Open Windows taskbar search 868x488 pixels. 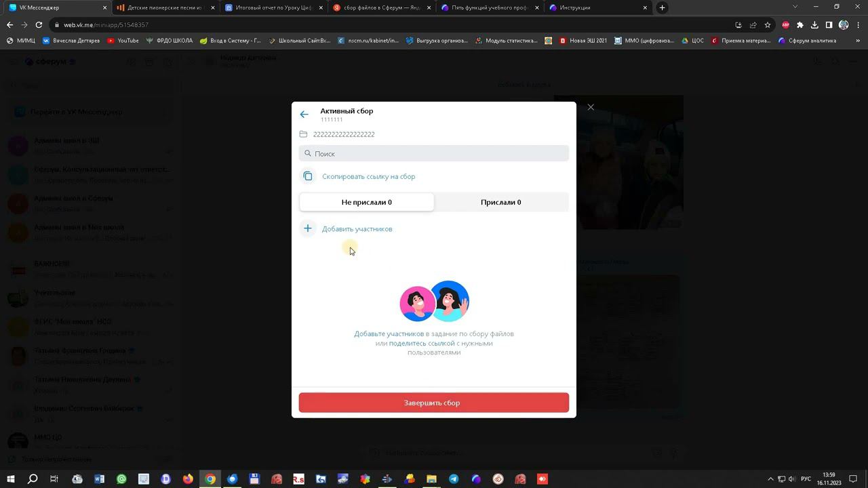click(33, 479)
